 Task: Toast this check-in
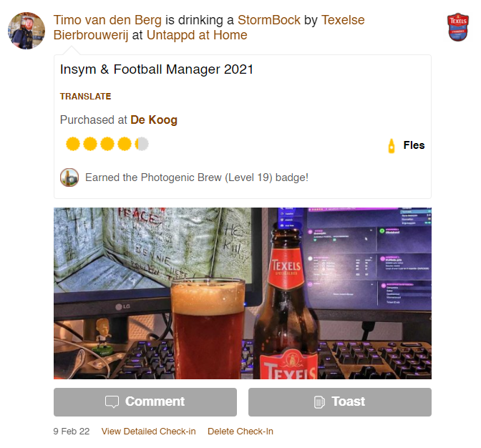(x=340, y=402)
